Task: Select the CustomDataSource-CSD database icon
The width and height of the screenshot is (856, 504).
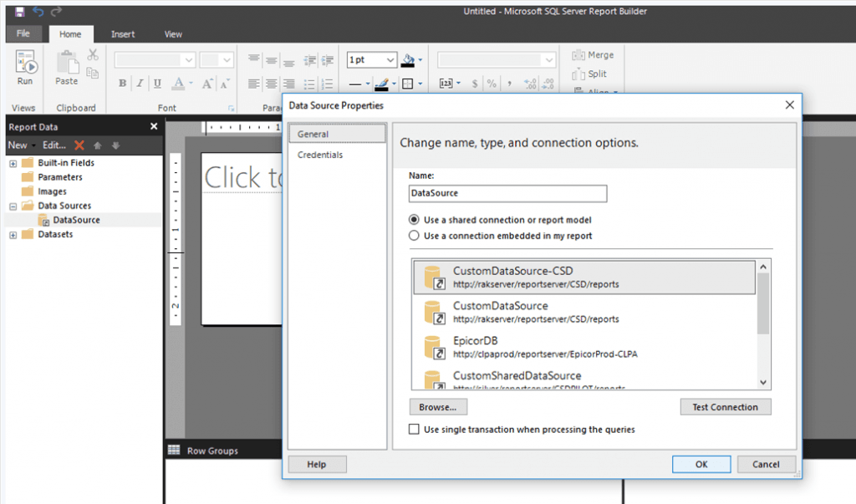Action: (433, 277)
